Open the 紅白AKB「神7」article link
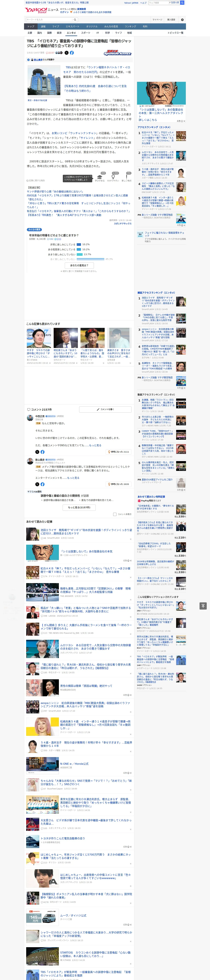The height and width of the screenshot is (980, 210). click(85, 570)
